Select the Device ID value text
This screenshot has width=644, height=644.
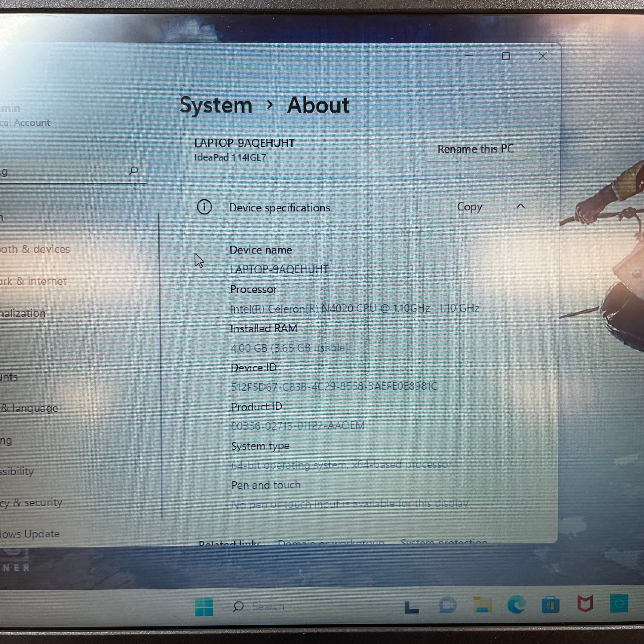[334, 386]
